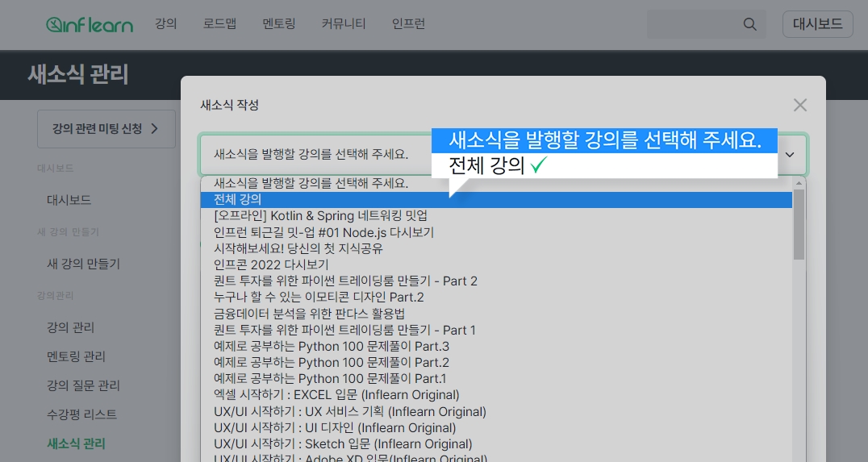Open the 커뮤니티 menu
Image resolution: width=868 pixels, height=462 pixels.
(x=343, y=24)
